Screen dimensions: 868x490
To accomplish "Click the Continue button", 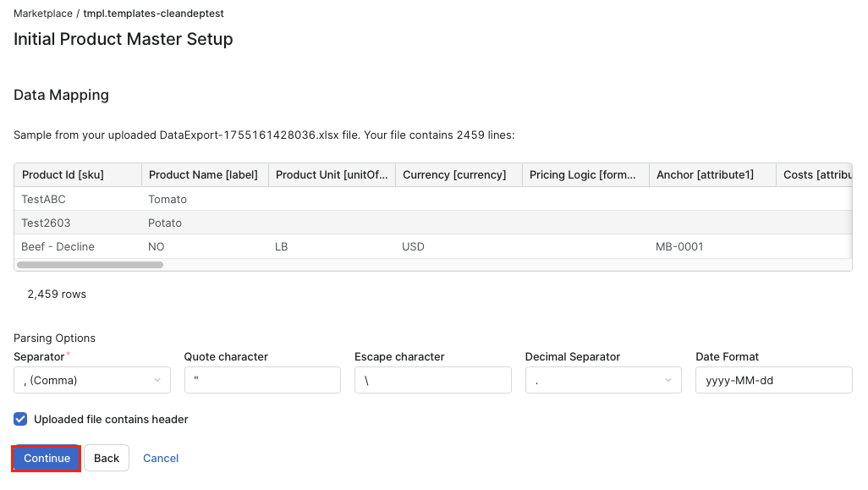I will (46, 457).
